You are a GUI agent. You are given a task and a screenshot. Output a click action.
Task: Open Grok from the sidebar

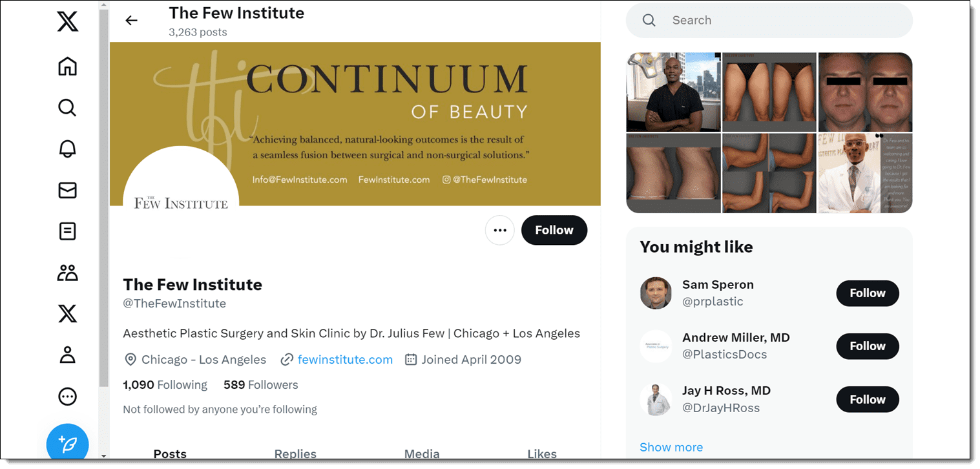pyautogui.click(x=67, y=231)
